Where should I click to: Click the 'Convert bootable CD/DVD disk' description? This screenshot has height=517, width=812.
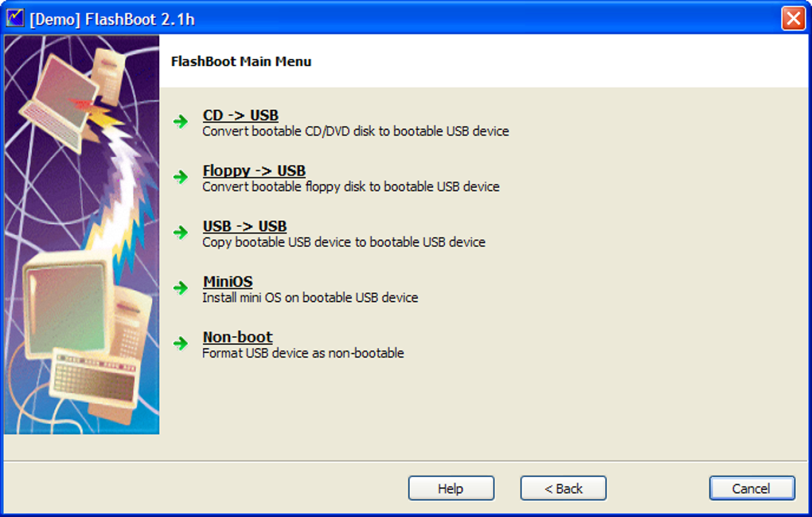356,131
